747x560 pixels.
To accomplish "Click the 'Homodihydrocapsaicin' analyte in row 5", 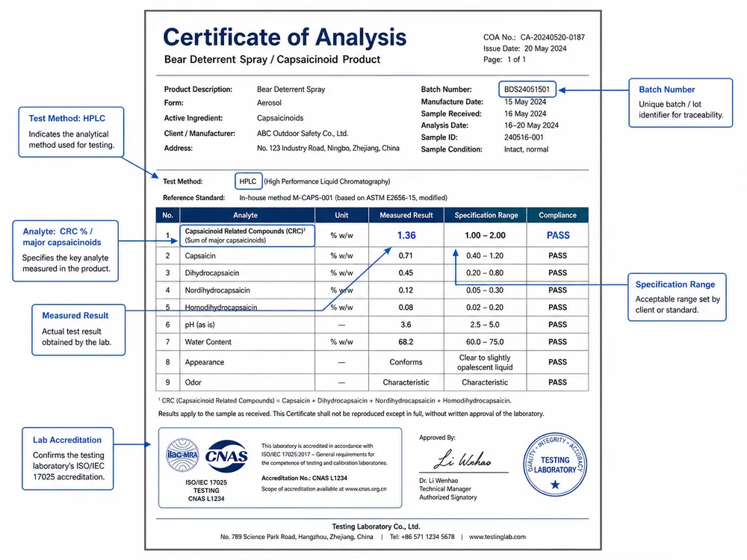I will [x=221, y=308].
